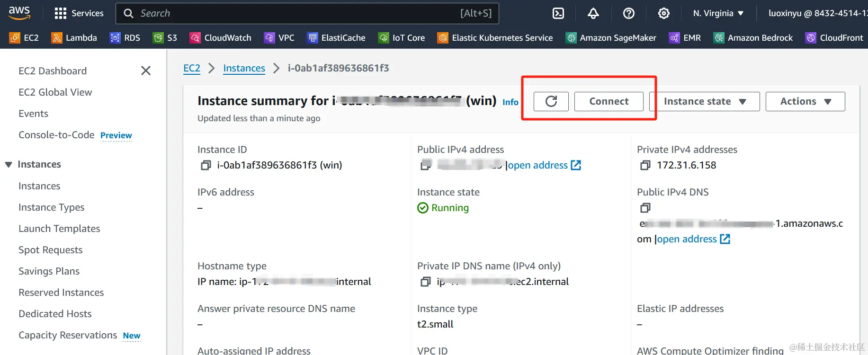868x355 pixels.
Task: Click the instance ID i-0ab1af389636861f3 (win) text
Action: coord(279,165)
